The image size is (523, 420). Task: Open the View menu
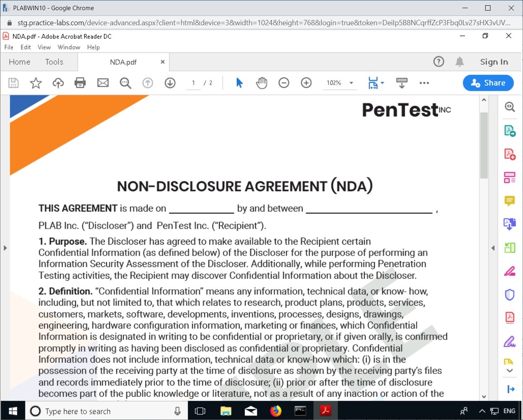click(44, 47)
